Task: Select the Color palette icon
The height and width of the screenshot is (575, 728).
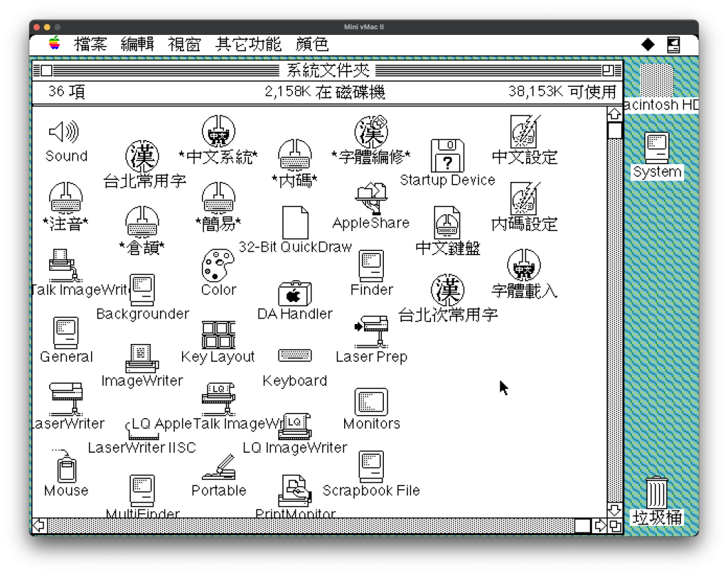Action: (x=218, y=265)
